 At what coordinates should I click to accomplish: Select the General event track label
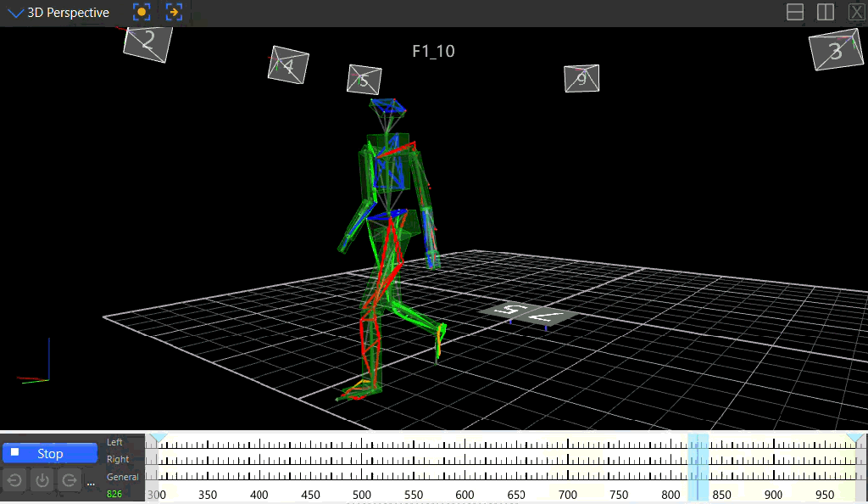pyautogui.click(x=122, y=477)
